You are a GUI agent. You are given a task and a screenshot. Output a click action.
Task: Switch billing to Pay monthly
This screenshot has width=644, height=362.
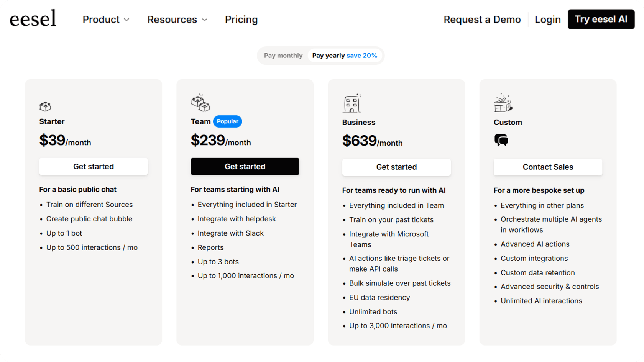(283, 56)
